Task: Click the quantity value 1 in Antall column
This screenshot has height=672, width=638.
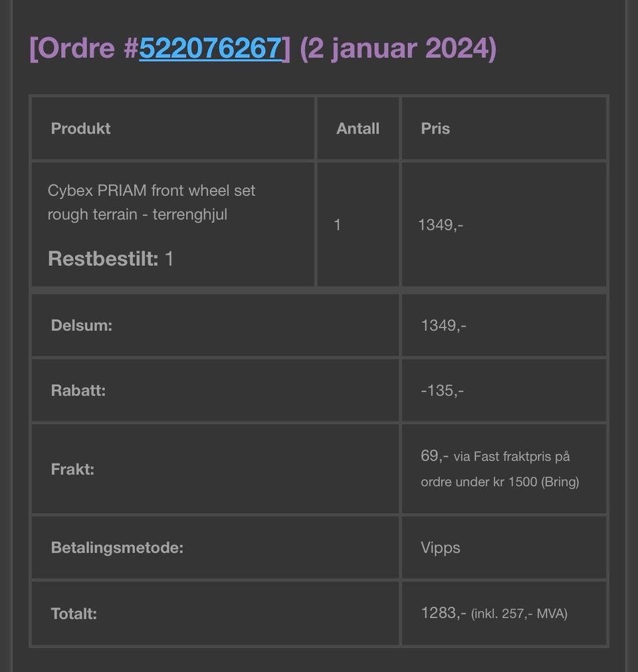Action: pyautogui.click(x=338, y=225)
